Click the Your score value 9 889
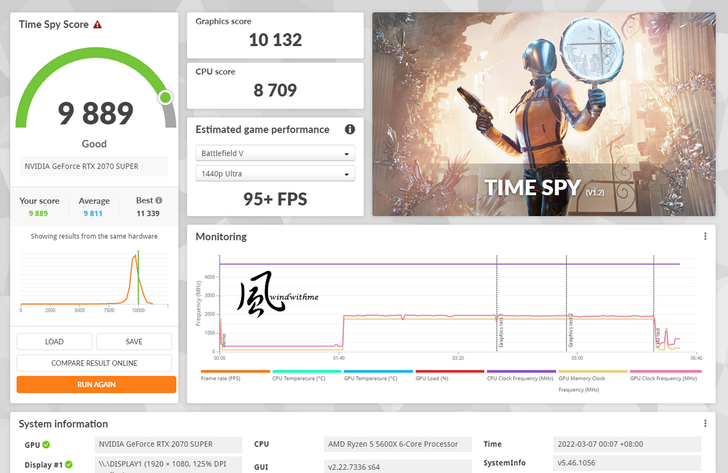Viewport: 728px width, 473px height. click(38, 214)
